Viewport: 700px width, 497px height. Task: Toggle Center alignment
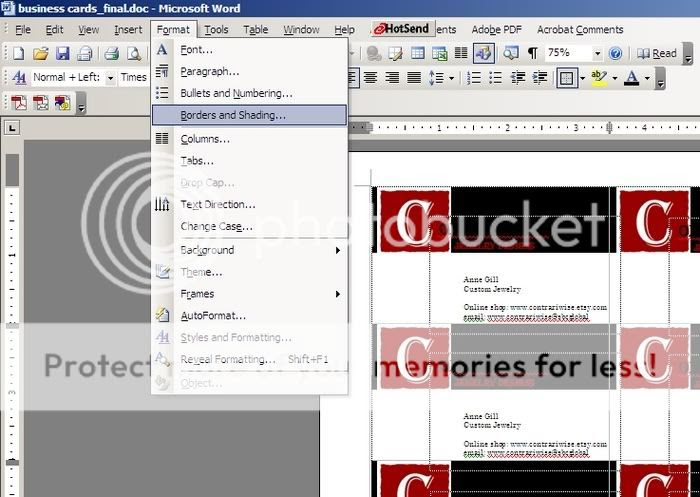pos(370,78)
